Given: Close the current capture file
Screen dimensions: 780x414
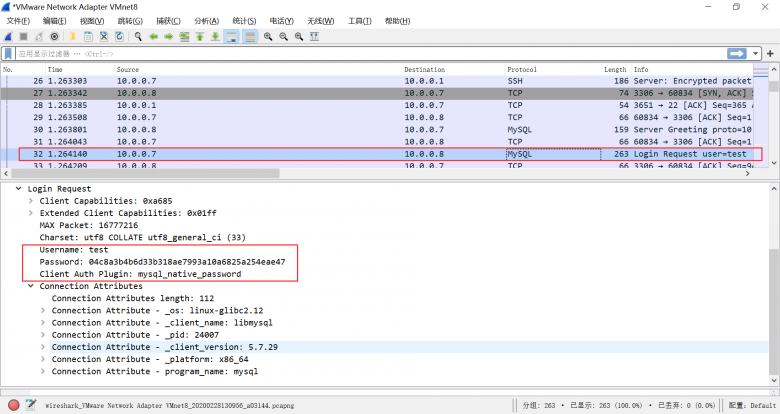Looking at the screenshot, I should click(103, 36).
